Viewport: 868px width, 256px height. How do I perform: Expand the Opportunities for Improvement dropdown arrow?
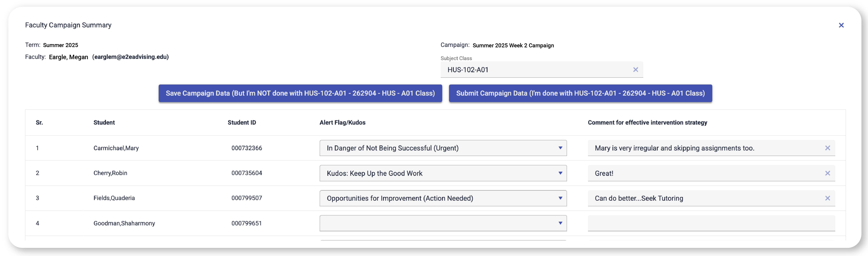coord(560,198)
